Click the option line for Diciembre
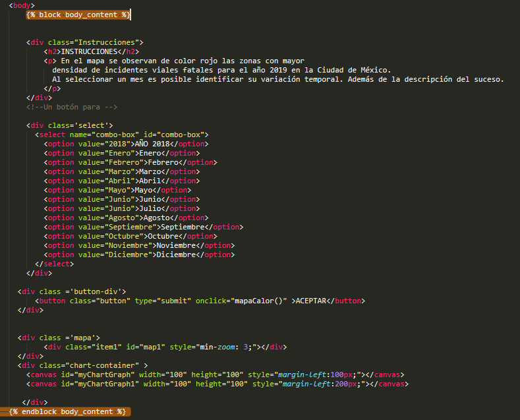This screenshot has width=520, height=420. tap(139, 255)
